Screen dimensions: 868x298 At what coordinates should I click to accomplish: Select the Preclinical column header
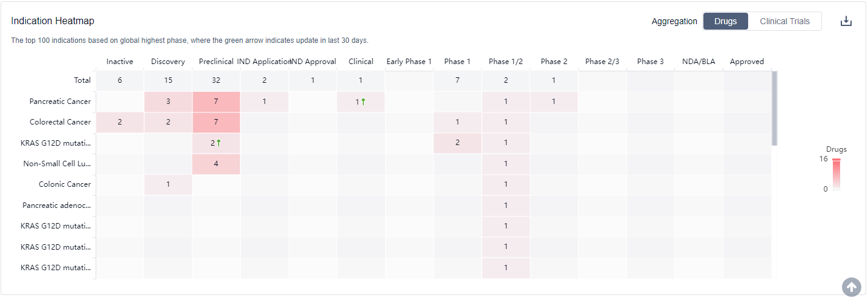[216, 61]
